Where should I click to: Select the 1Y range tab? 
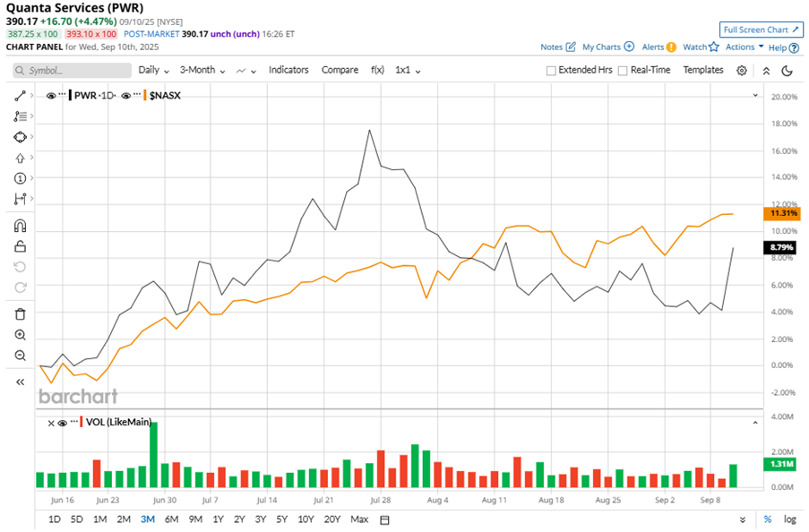(x=219, y=519)
